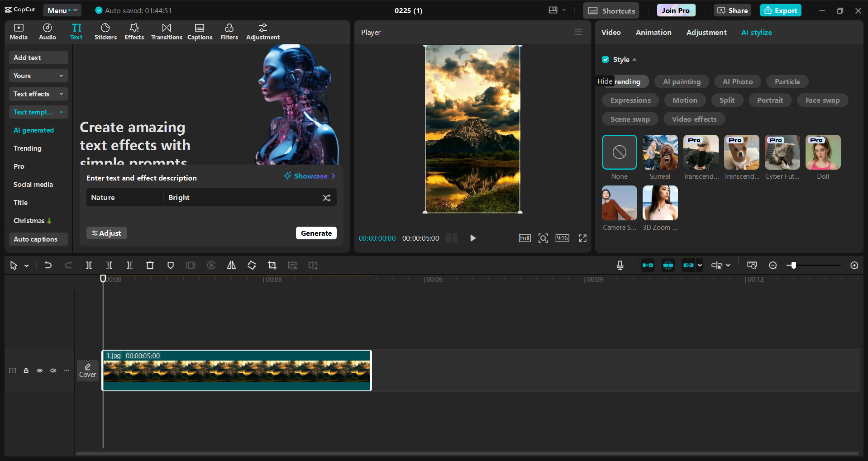Click the Export button
The image size is (868, 461).
click(780, 10)
